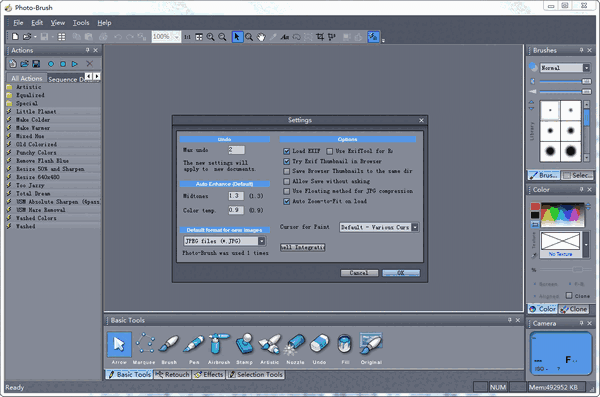Open the Cursor for Paint dropdown

415,227
